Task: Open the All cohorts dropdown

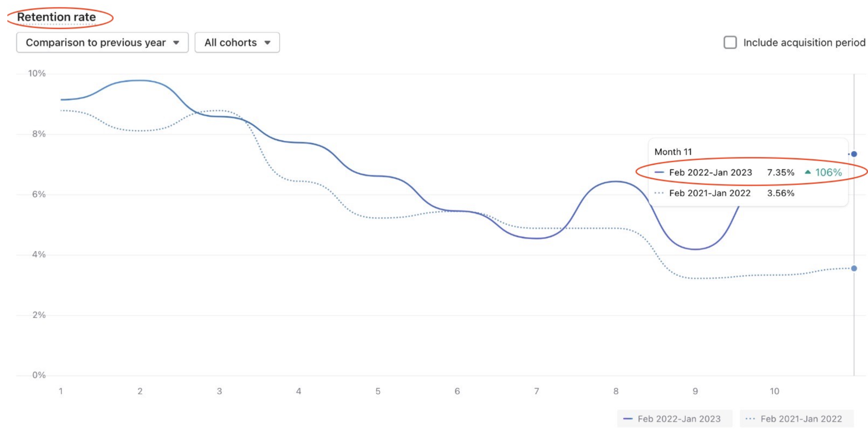Action: tap(236, 42)
